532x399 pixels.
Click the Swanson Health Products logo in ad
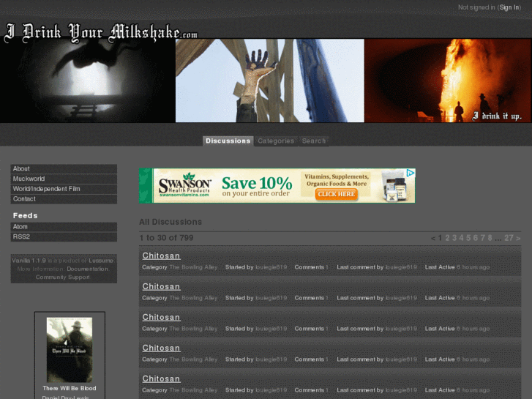click(x=185, y=185)
